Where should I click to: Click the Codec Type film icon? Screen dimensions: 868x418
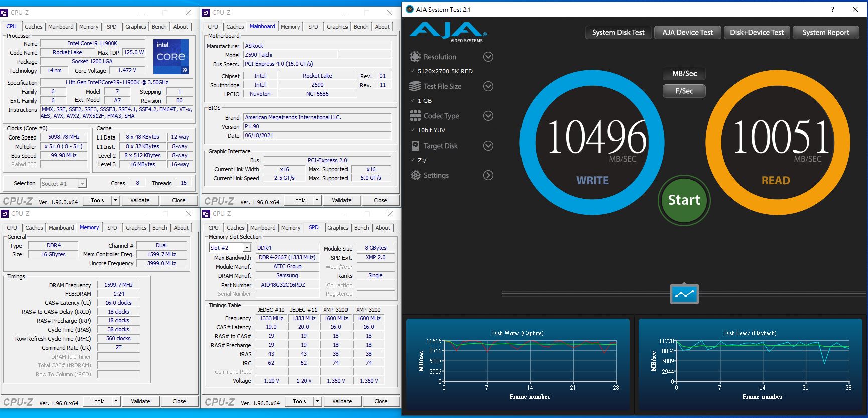coord(415,116)
